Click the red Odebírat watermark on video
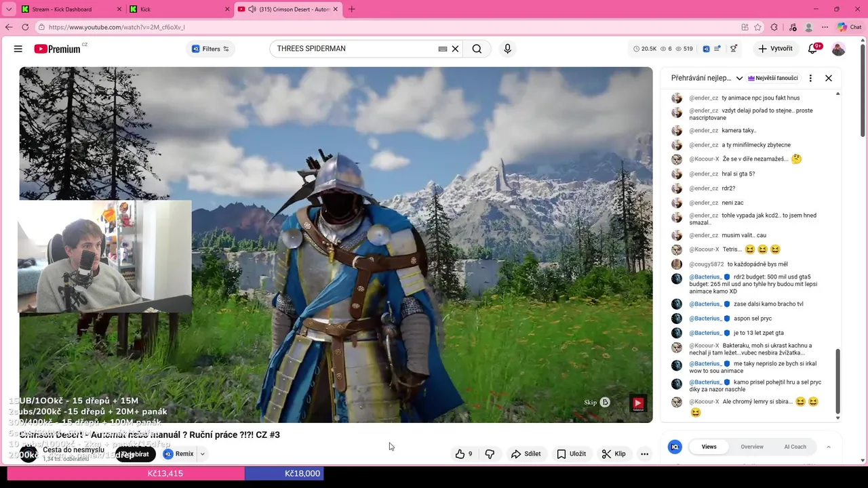The height and width of the screenshot is (488, 868). (638, 403)
